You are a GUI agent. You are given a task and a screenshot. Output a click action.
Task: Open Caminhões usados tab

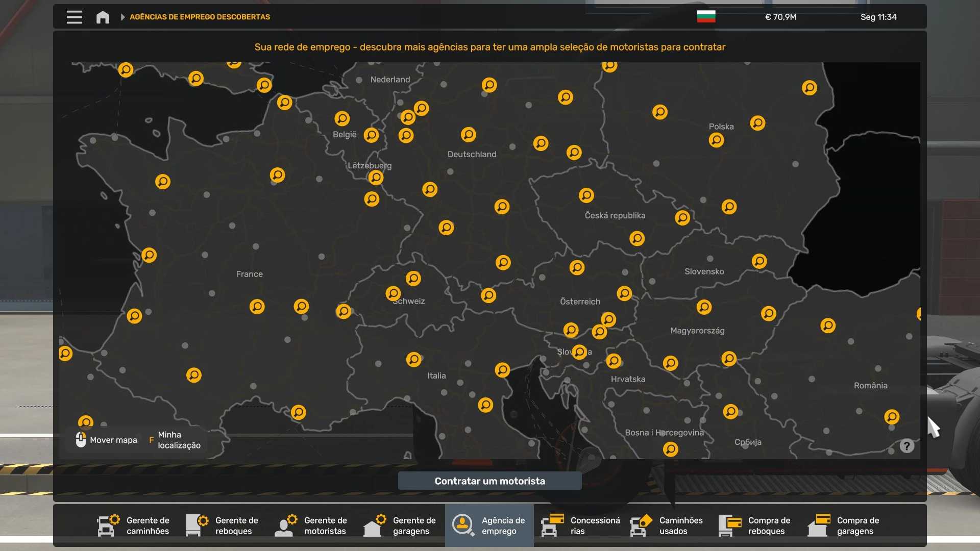point(667,525)
